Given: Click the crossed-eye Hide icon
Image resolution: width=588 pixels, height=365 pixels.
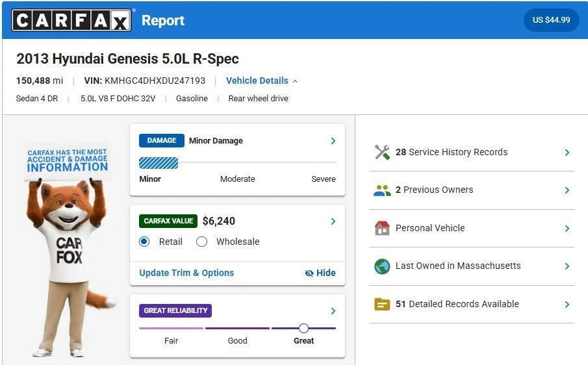Looking at the screenshot, I should click(x=309, y=273).
